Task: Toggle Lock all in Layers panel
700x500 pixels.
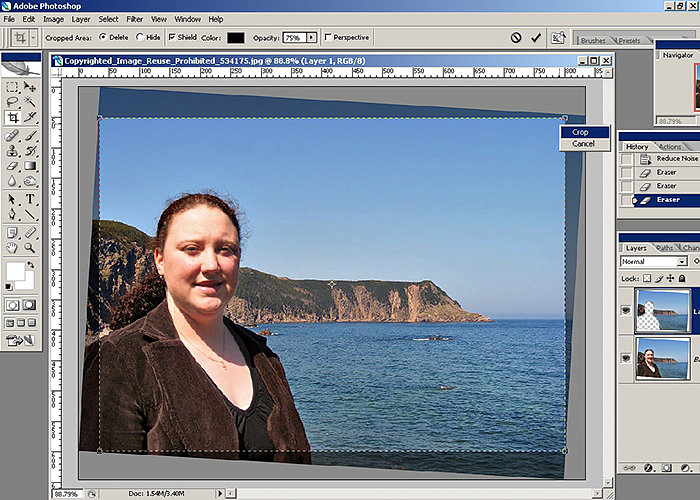Action: [x=682, y=279]
